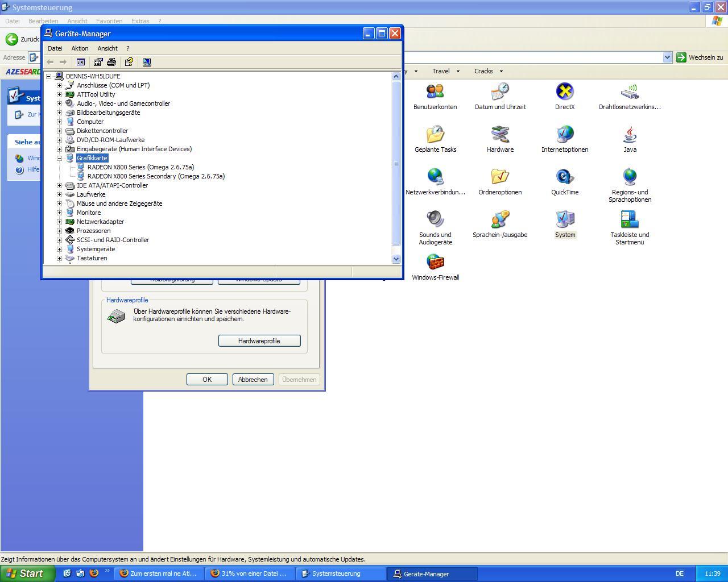Collapse the DENNIS-WH5LDUFE root node
This screenshot has width=728, height=582.
[49, 76]
